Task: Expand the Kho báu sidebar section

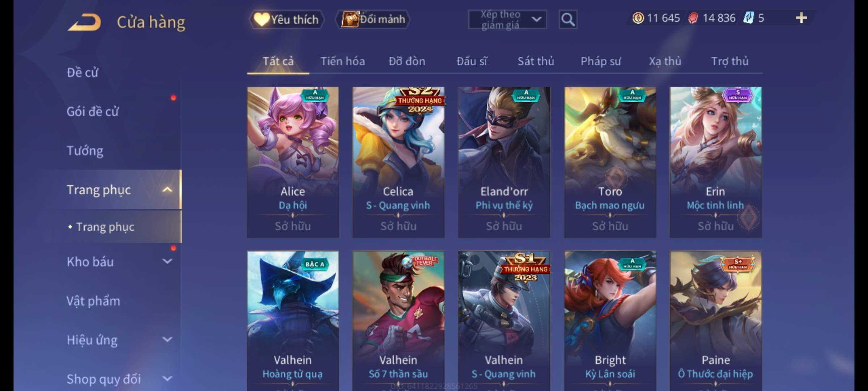Action: tap(167, 261)
